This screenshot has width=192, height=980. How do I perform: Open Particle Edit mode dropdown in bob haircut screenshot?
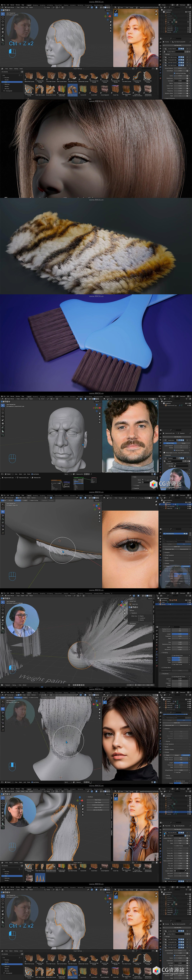click(10, 695)
